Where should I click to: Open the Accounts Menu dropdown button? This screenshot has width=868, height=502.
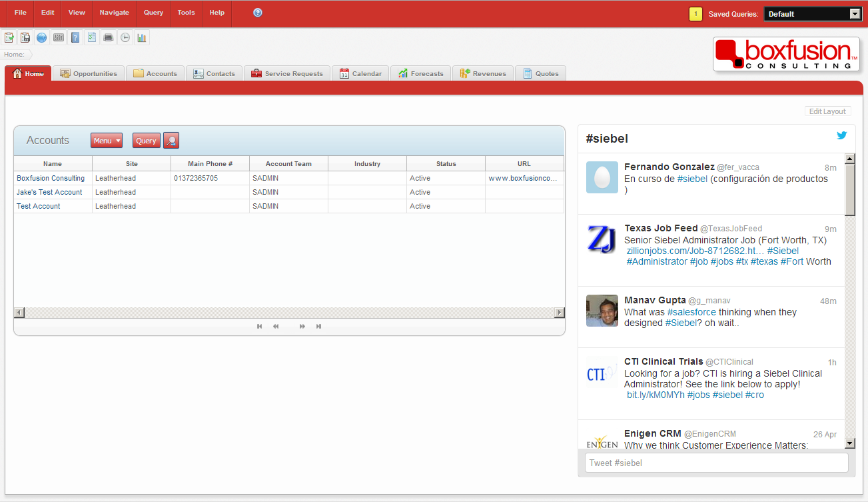(x=107, y=141)
